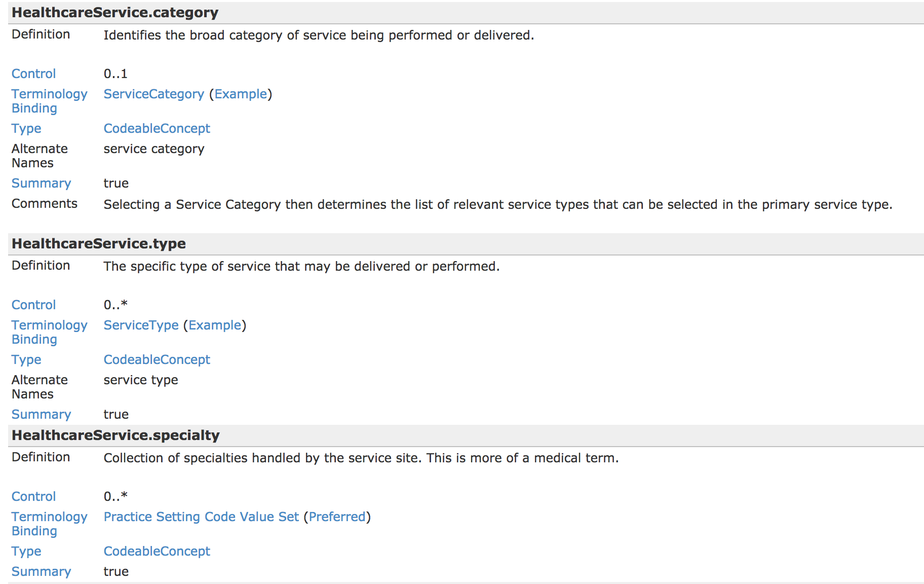
Task: Click Control link in HealthcareService.type section
Action: [x=33, y=305]
